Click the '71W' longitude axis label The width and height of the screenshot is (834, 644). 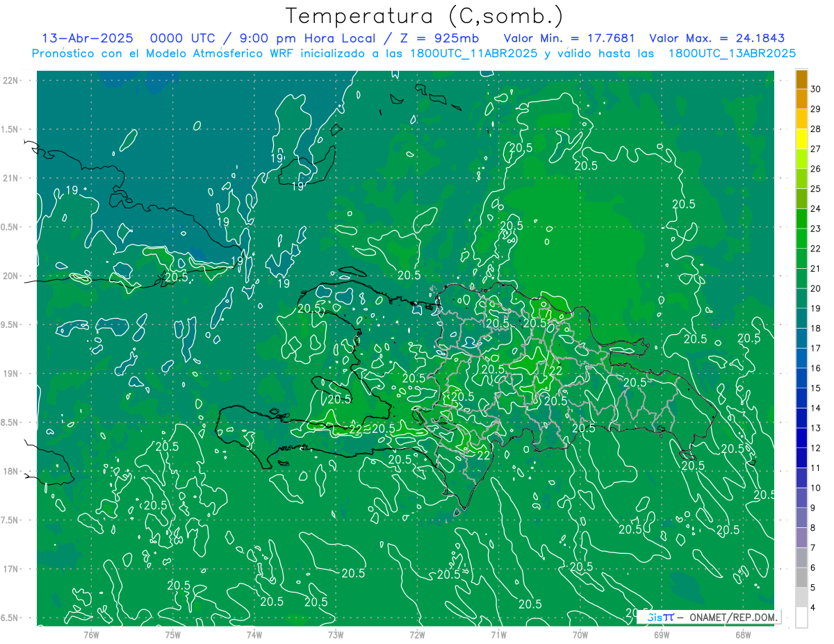[x=498, y=634]
